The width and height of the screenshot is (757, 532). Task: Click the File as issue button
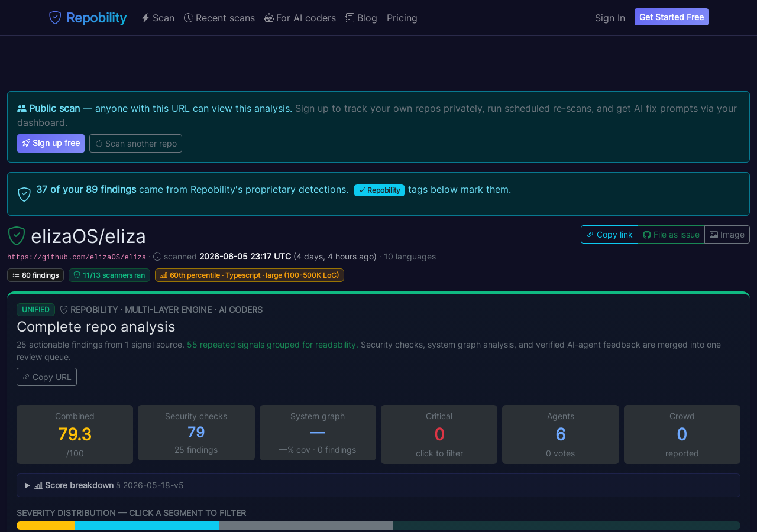(671, 234)
